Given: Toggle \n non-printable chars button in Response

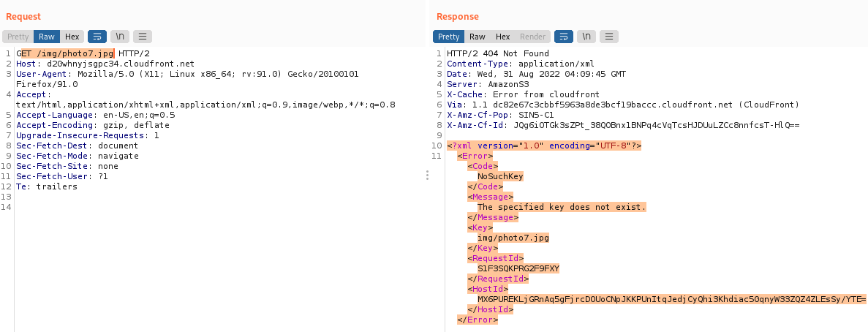Looking at the screenshot, I should coord(586,37).
